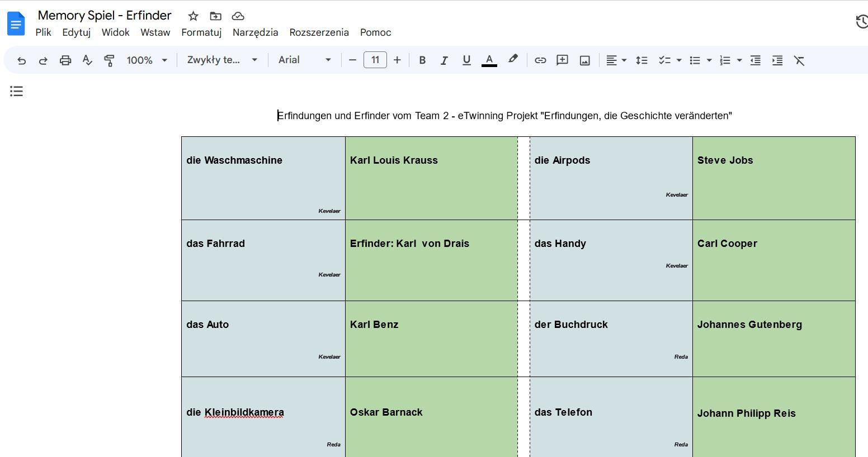This screenshot has height=457, width=868.
Task: Clear text formatting
Action: coord(799,60)
